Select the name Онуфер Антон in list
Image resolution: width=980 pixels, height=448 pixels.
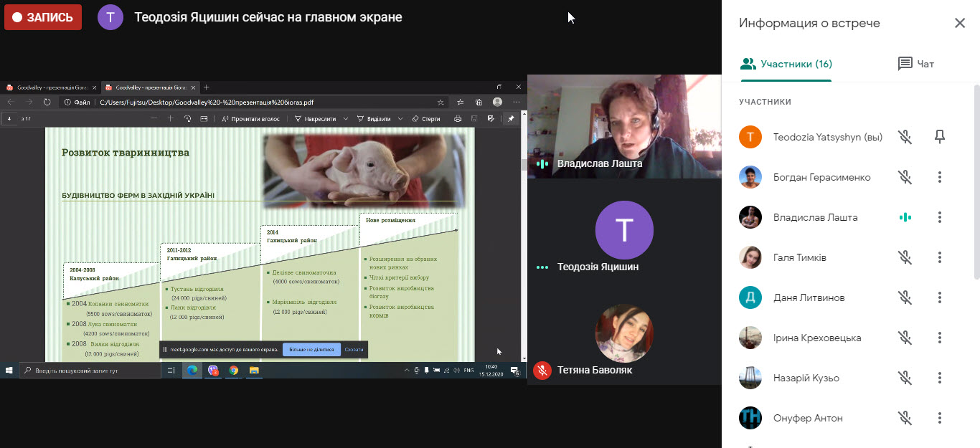pyautogui.click(x=808, y=418)
